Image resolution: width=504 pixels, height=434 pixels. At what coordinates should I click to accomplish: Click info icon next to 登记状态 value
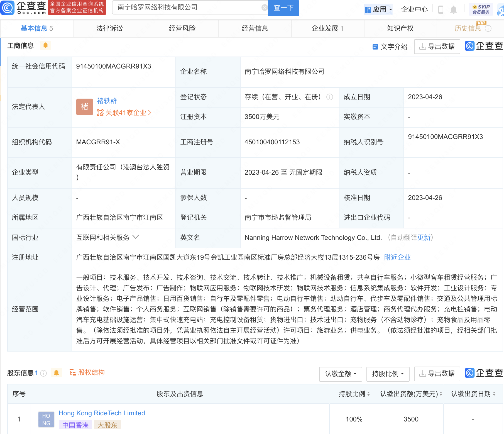330,97
